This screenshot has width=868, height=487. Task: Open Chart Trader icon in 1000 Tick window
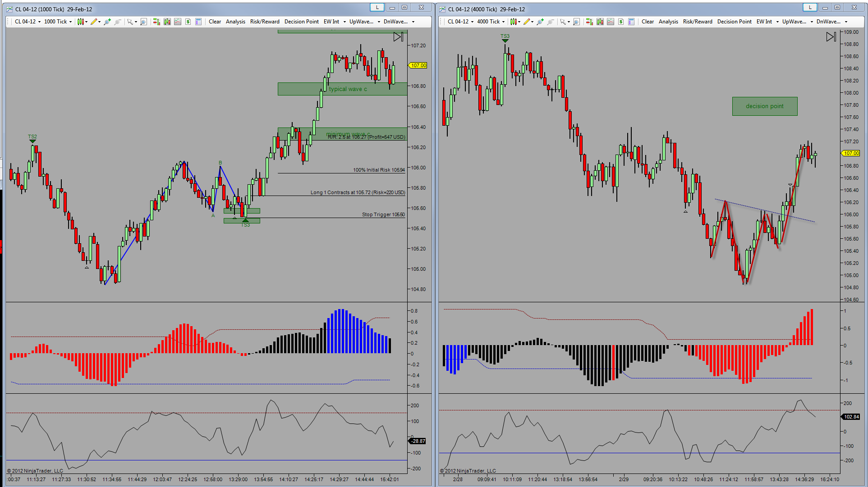(x=156, y=22)
